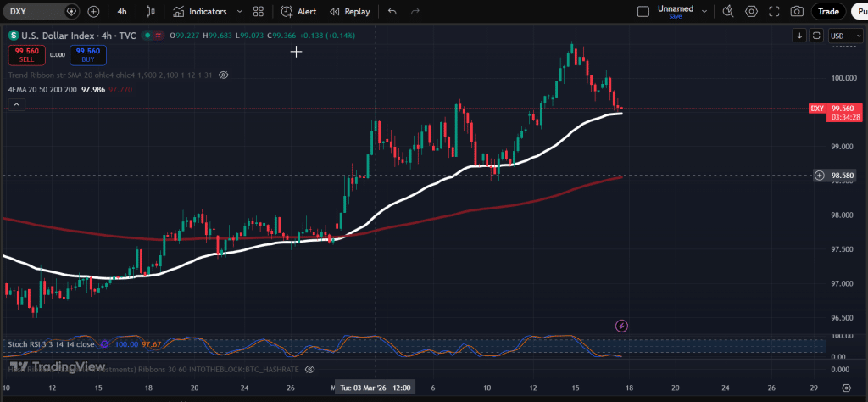Open the Unnamed layout dropdown arrow
The image size is (868, 402).
pyautogui.click(x=703, y=12)
